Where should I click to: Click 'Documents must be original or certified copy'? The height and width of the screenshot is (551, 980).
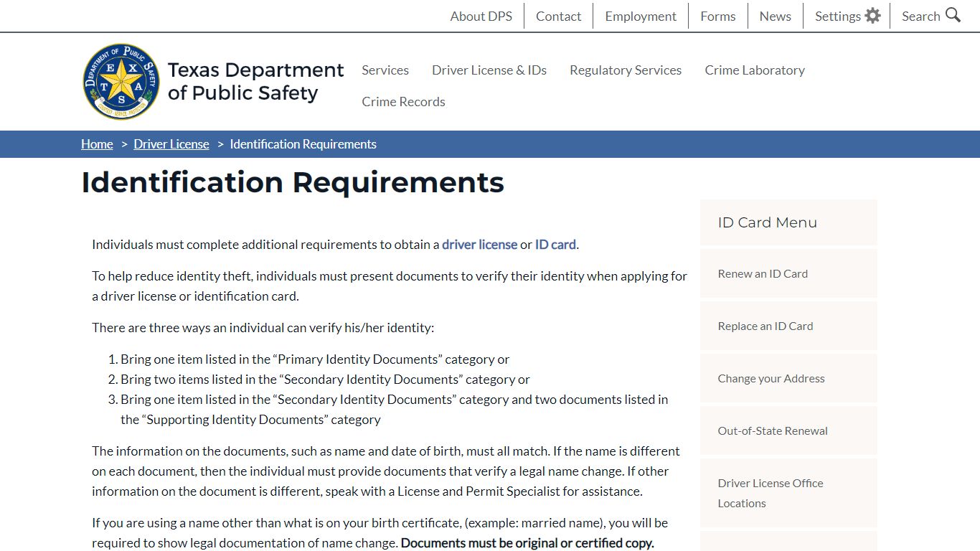click(527, 542)
